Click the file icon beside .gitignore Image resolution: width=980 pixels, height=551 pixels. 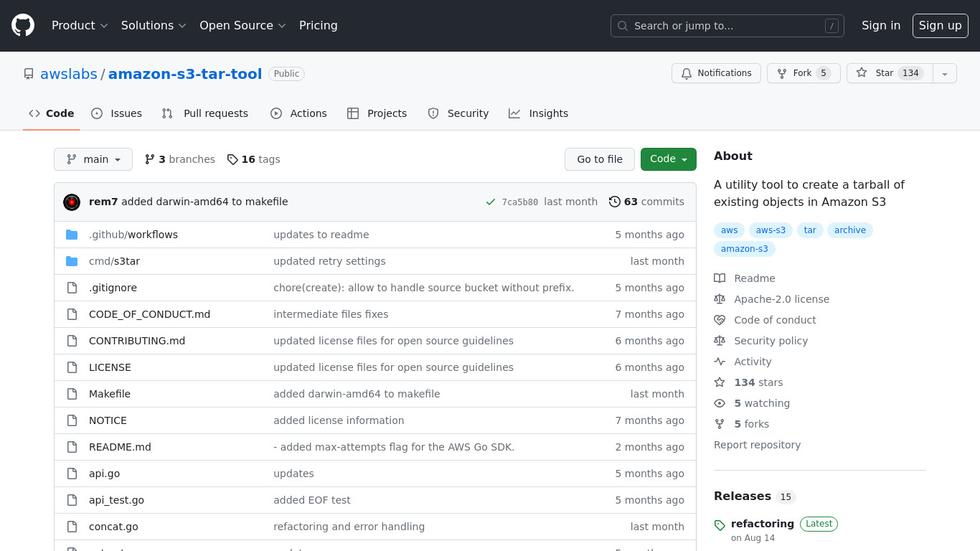72,288
